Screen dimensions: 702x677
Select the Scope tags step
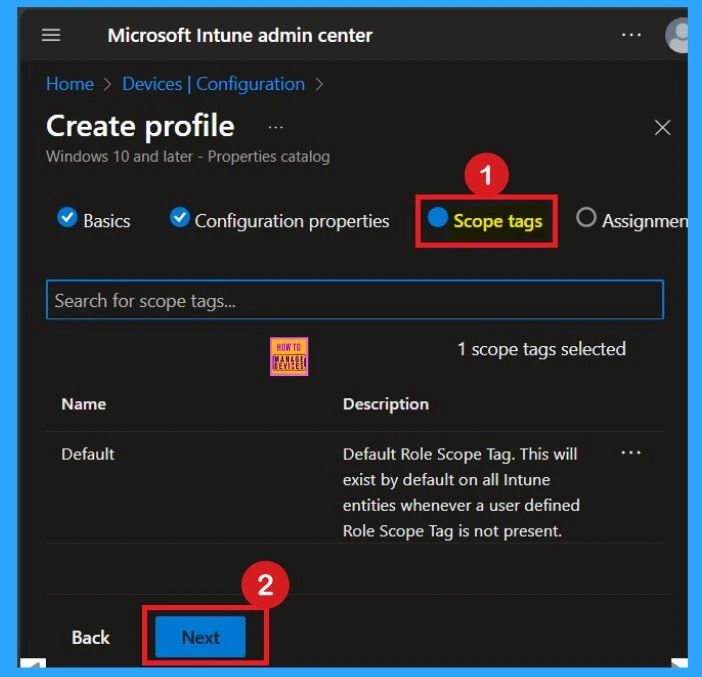tap(485, 220)
